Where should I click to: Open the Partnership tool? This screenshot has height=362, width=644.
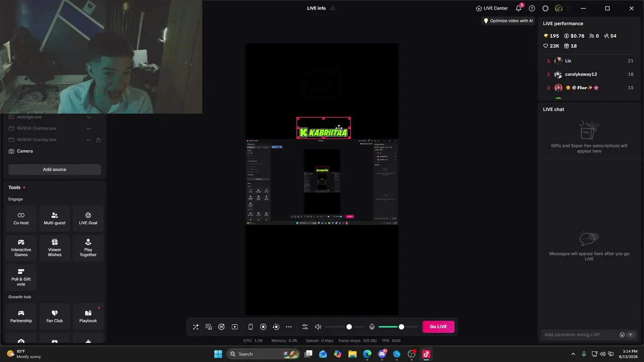pos(21,316)
